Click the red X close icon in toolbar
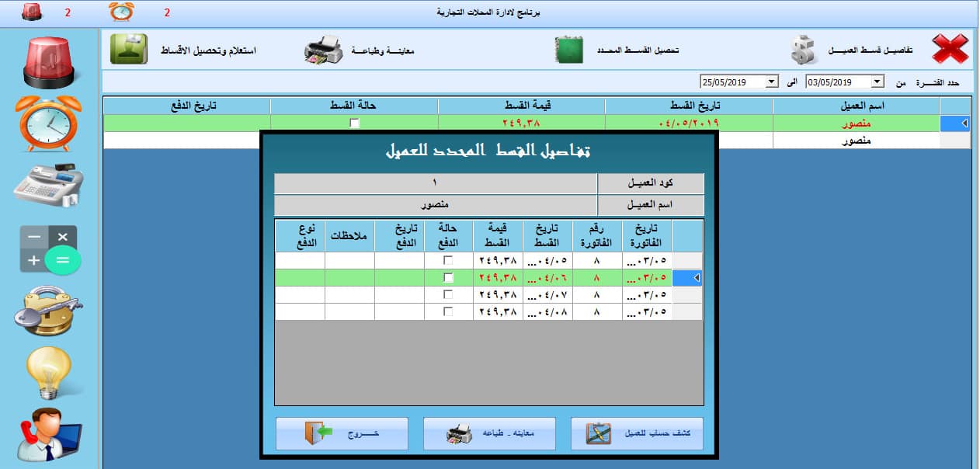 (950, 50)
